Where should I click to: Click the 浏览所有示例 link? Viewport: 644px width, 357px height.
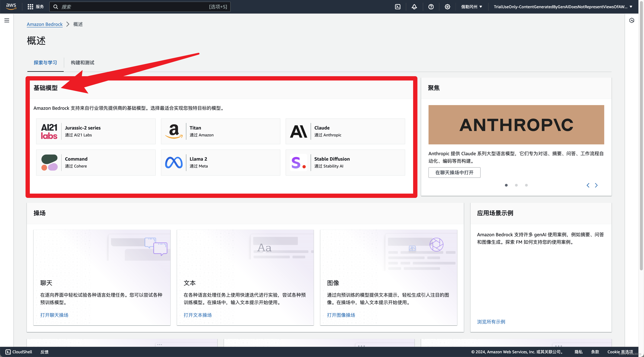(491, 322)
